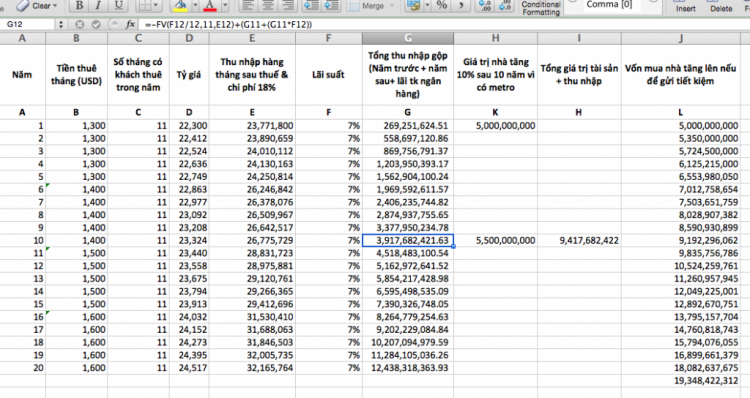Image resolution: width=750 pixels, height=398 pixels.
Task: Select column B header
Action: coord(77,38)
